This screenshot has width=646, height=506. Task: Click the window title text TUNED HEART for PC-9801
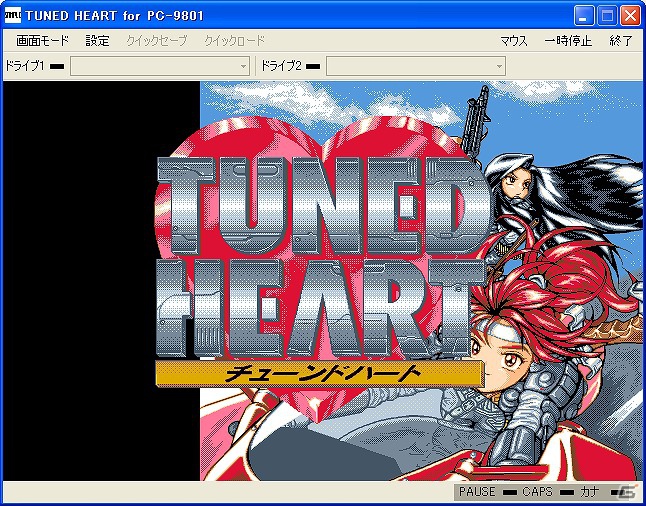click(114, 16)
